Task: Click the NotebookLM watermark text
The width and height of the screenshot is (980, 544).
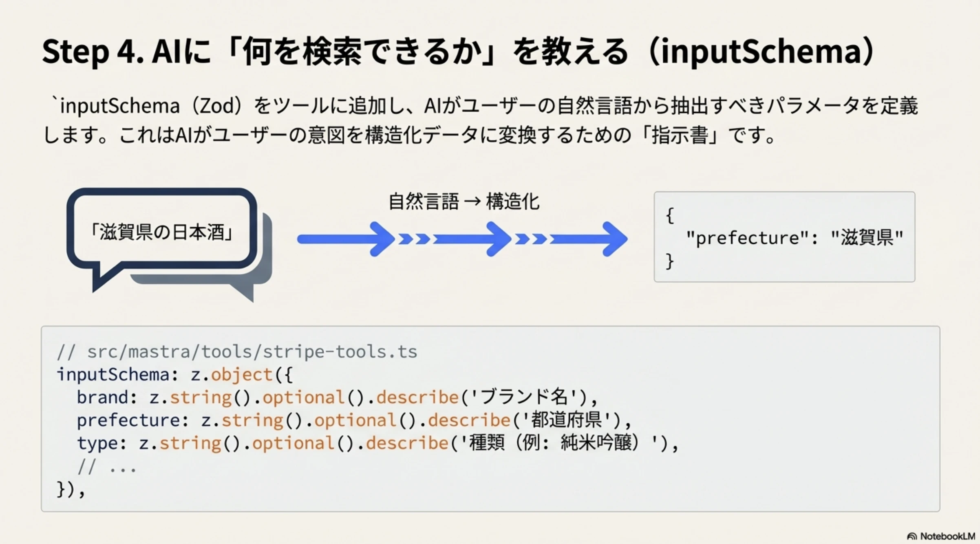Action: [x=947, y=537]
